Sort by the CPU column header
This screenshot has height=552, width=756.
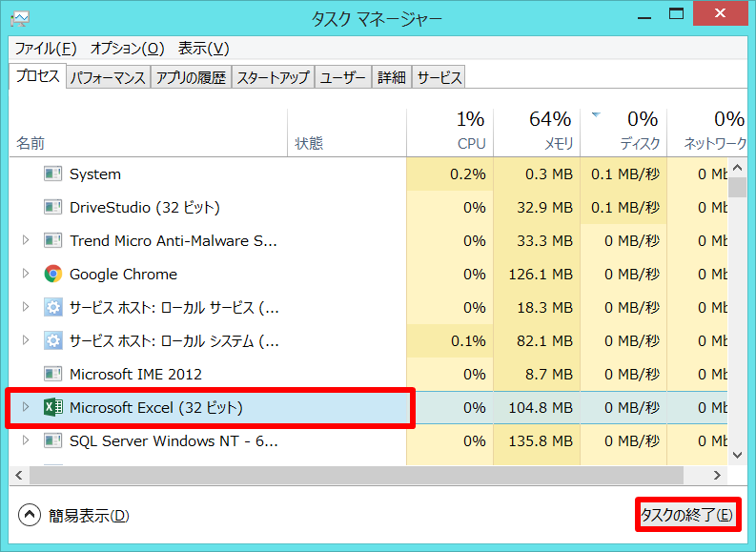pyautogui.click(x=450, y=133)
